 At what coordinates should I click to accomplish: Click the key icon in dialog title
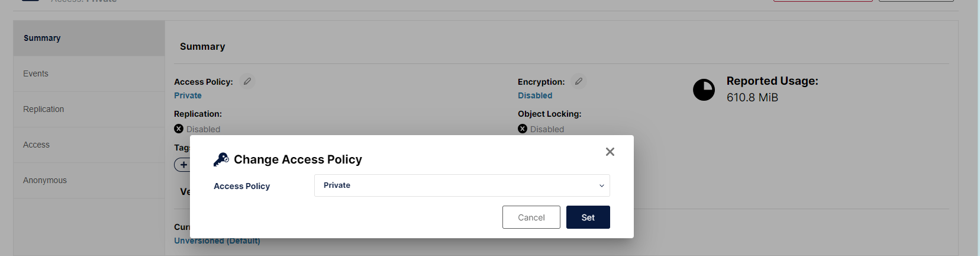point(221,159)
